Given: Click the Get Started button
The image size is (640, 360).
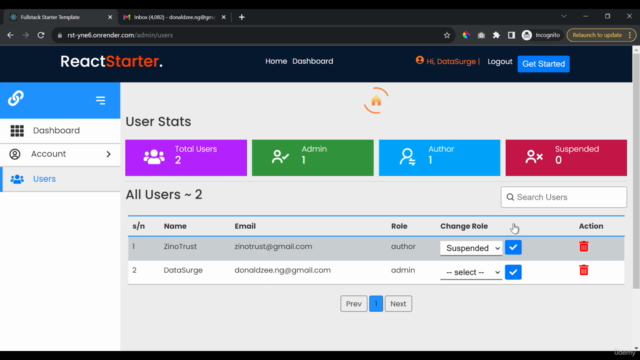Looking at the screenshot, I should (543, 64).
